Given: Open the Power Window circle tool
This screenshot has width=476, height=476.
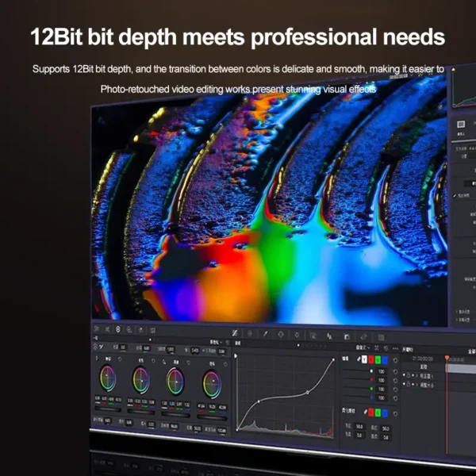Looking at the screenshot, I should (x=281, y=335).
